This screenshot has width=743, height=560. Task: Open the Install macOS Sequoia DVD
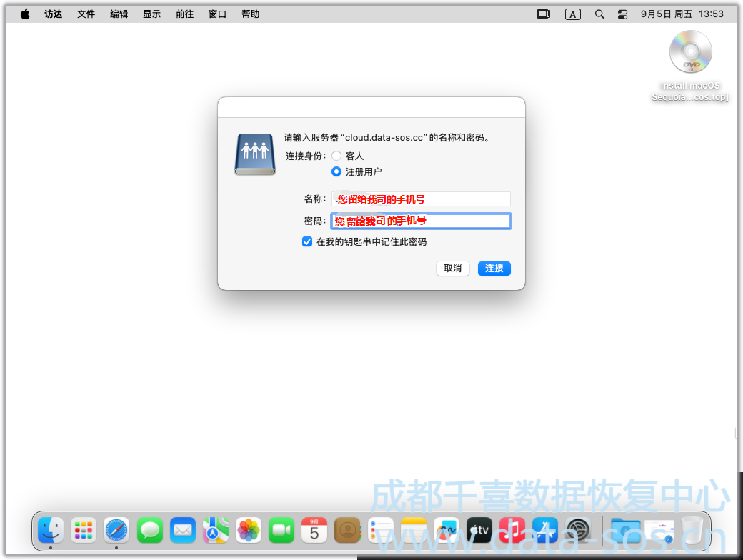(690, 54)
